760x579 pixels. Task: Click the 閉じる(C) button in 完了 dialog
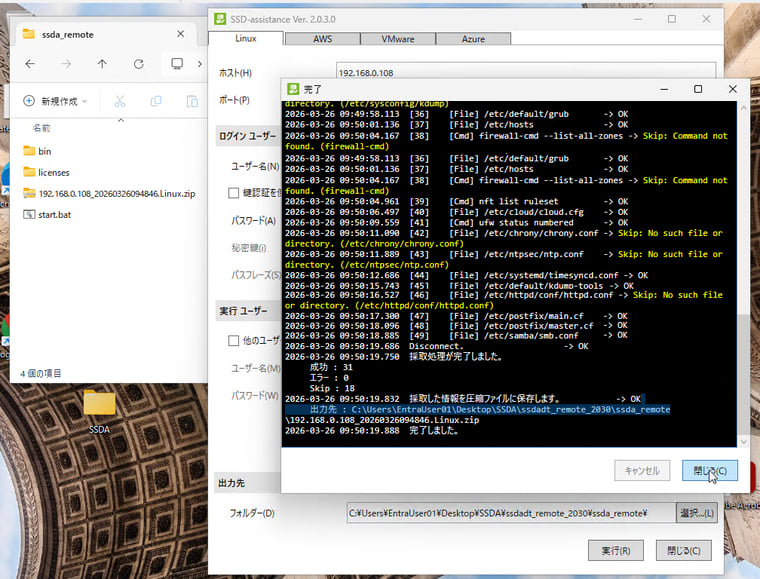click(x=710, y=470)
